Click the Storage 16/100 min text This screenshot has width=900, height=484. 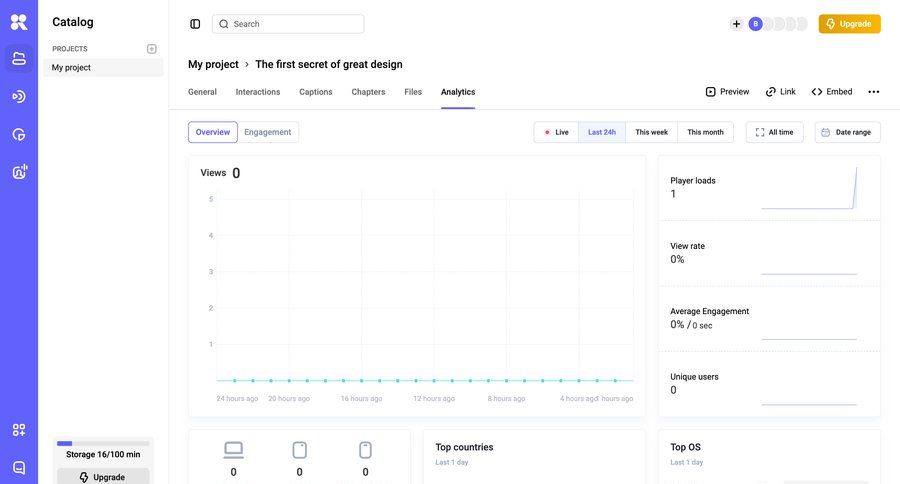[x=103, y=454]
